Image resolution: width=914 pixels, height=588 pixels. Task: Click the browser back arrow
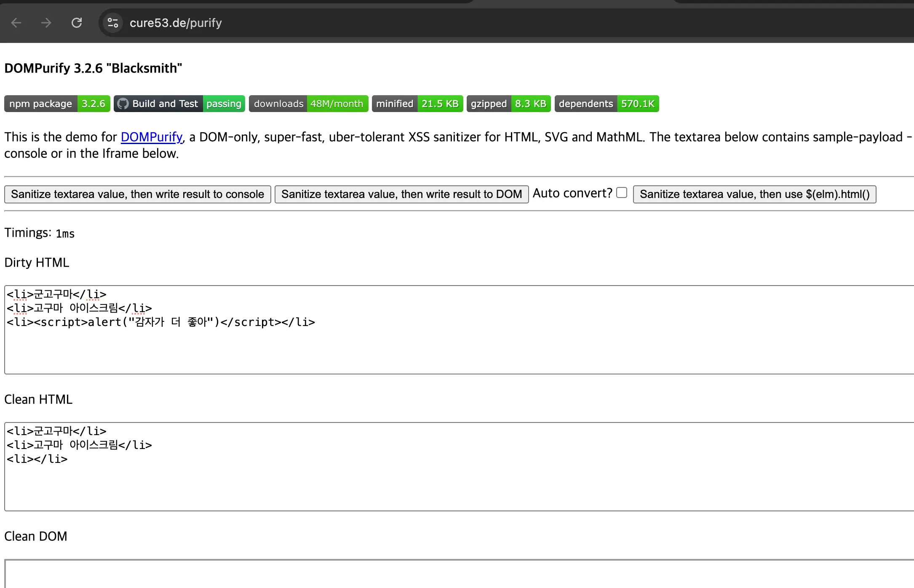point(16,23)
